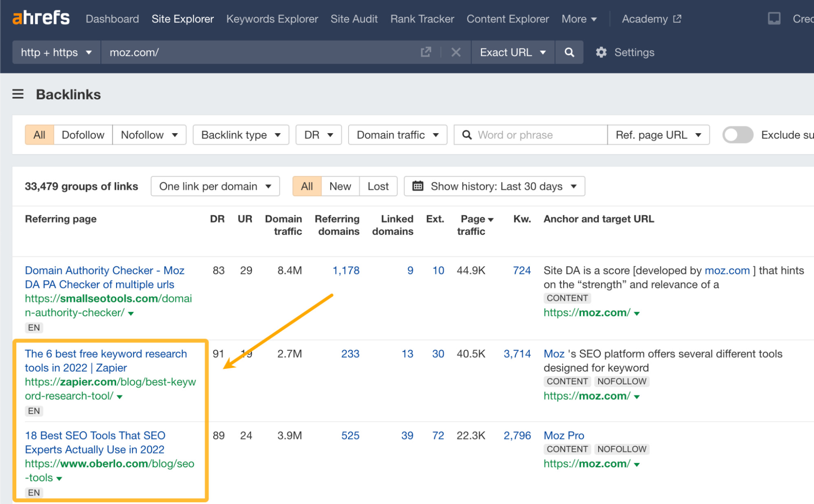Open the 1,178 referring domains link
The image size is (814, 504).
346,270
